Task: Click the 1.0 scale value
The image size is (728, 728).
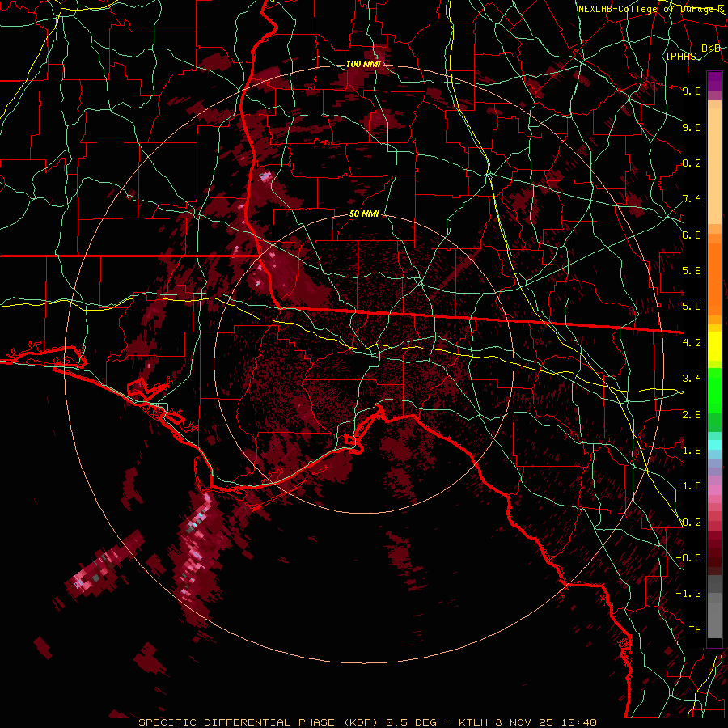Action: coord(692,486)
